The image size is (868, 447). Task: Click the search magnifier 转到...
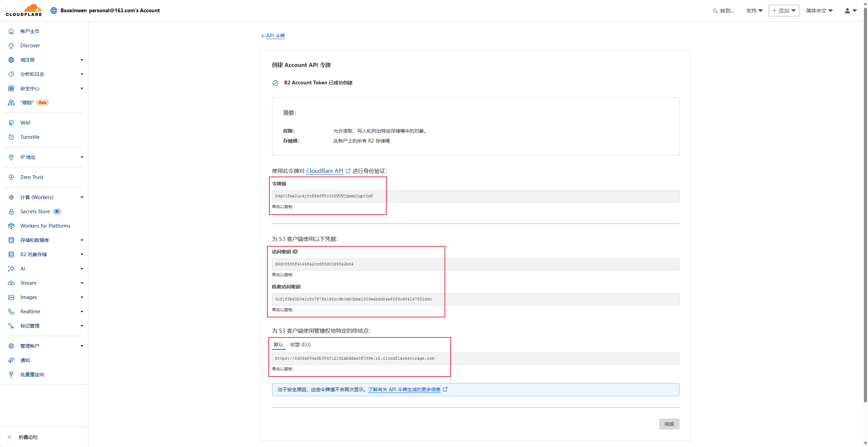(723, 11)
